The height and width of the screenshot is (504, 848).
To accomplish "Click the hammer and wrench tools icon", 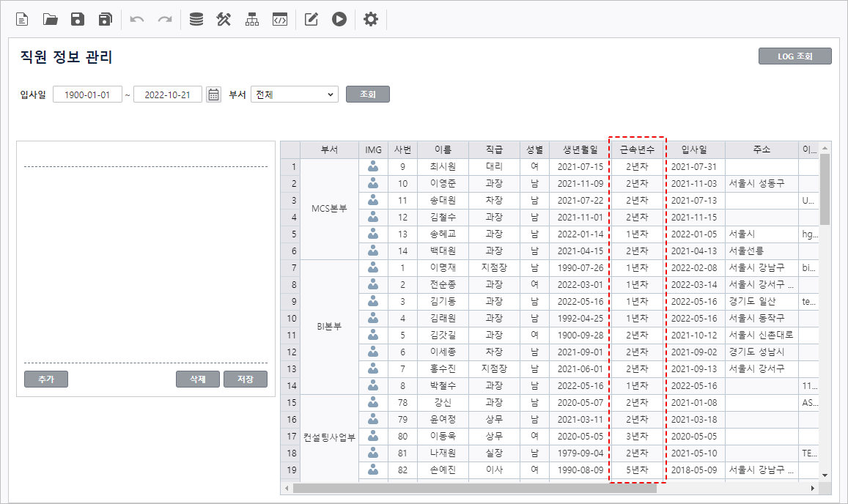I will point(224,20).
